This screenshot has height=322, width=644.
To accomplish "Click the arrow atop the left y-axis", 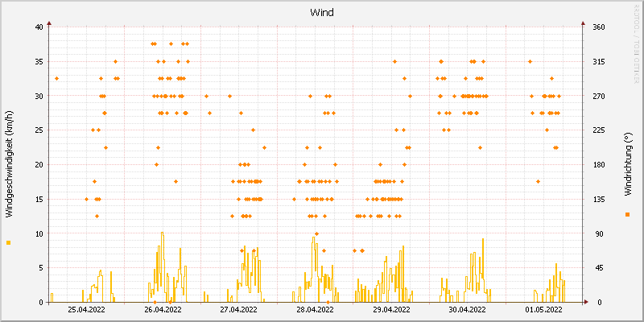I will pyautogui.click(x=49, y=23).
